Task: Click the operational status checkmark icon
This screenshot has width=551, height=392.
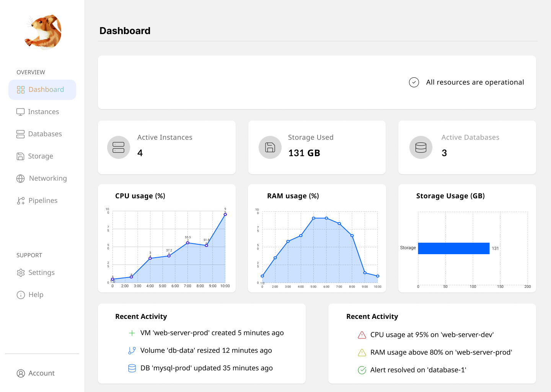Action: coord(414,82)
